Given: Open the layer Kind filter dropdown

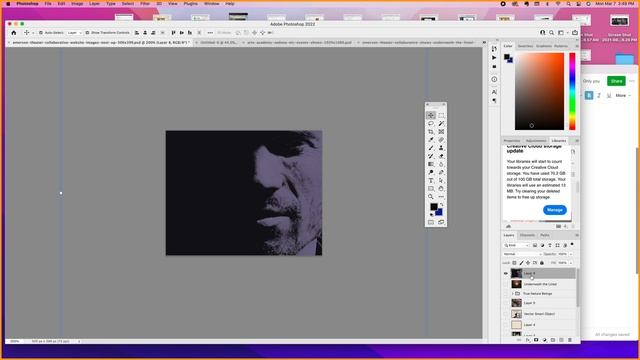Looking at the screenshot, I should (x=516, y=245).
